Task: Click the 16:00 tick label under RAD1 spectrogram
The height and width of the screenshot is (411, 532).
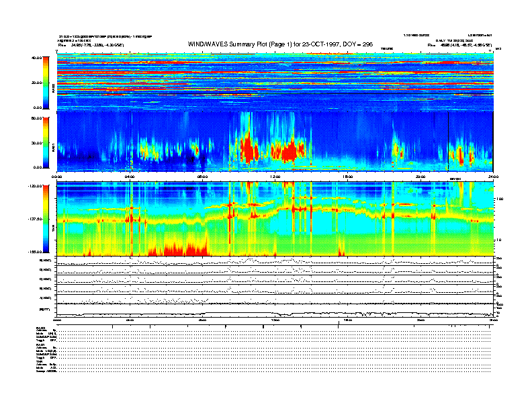Action: coord(348,177)
